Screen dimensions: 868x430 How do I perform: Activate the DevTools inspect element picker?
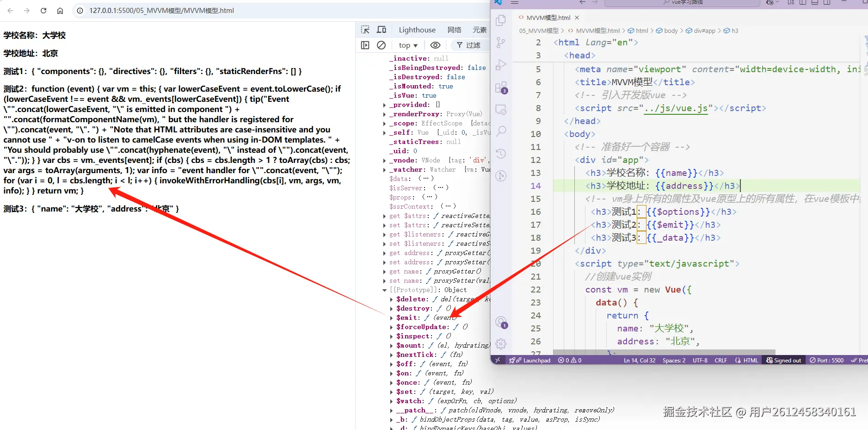point(365,30)
